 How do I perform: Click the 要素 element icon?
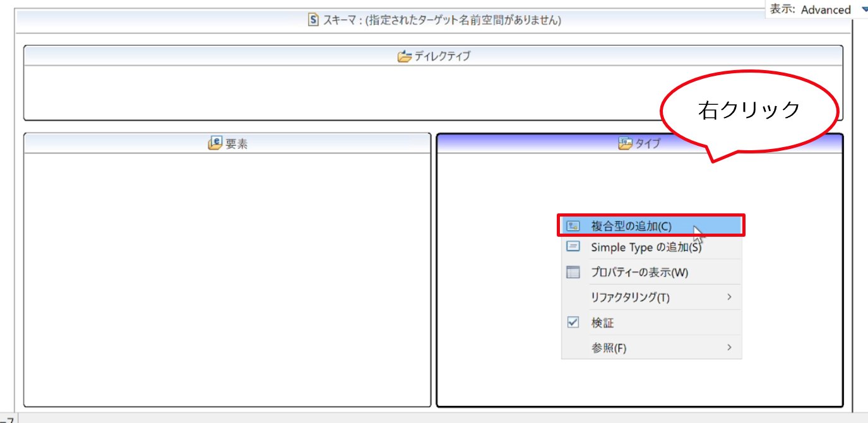click(215, 143)
